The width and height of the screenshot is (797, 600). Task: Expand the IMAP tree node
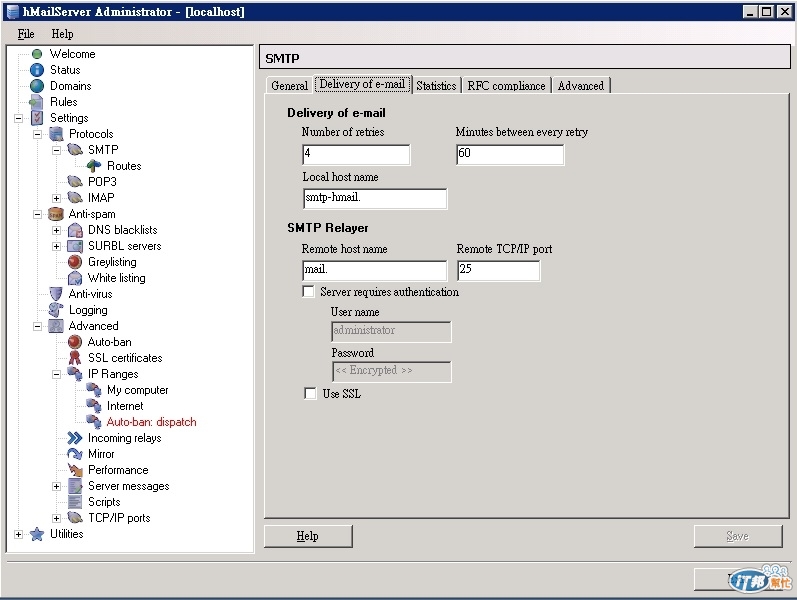click(56, 198)
